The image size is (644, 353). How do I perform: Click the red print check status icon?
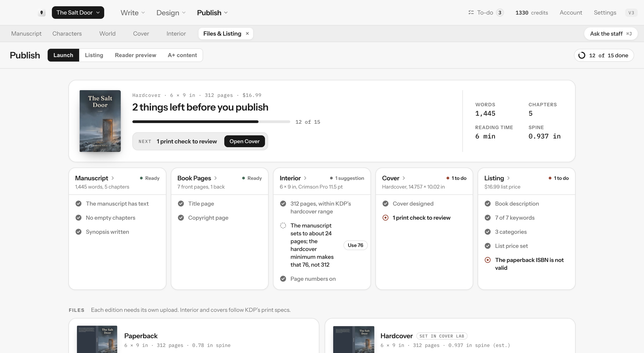385,218
